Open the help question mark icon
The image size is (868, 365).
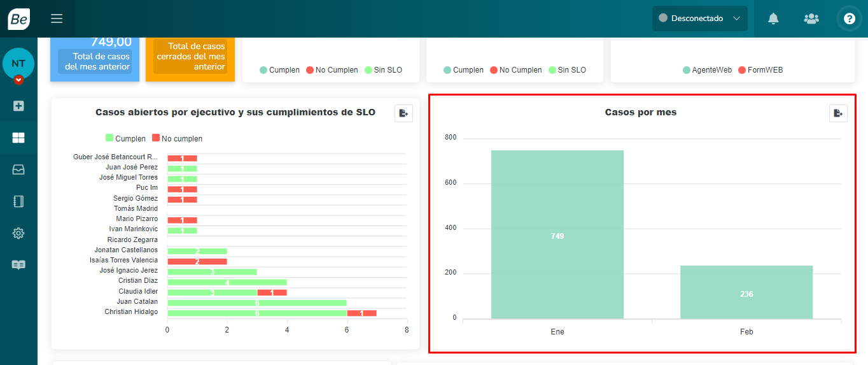pos(850,18)
